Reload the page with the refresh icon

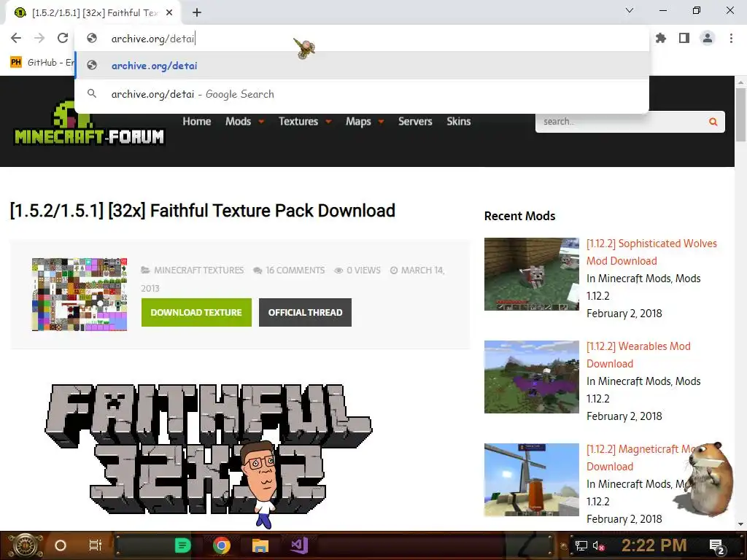(x=63, y=38)
